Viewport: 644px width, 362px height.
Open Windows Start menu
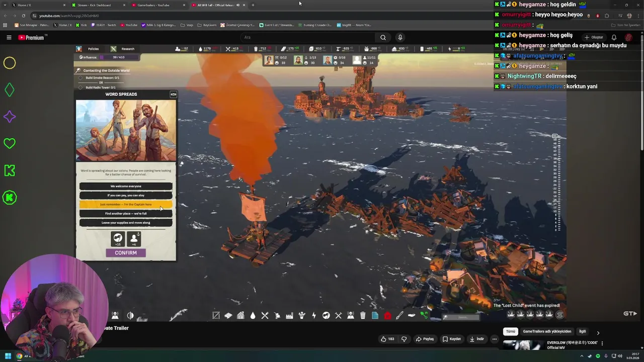point(8,356)
